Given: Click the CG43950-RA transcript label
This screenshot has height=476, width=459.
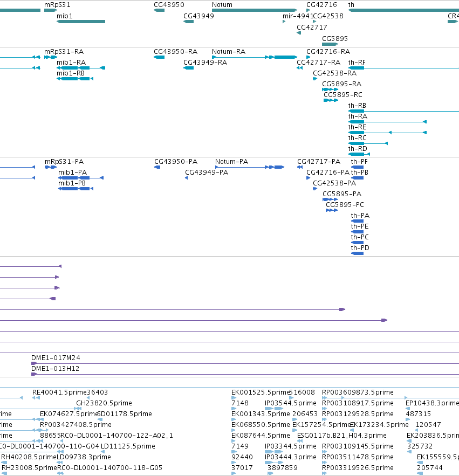Looking at the screenshot, I should click(176, 52).
